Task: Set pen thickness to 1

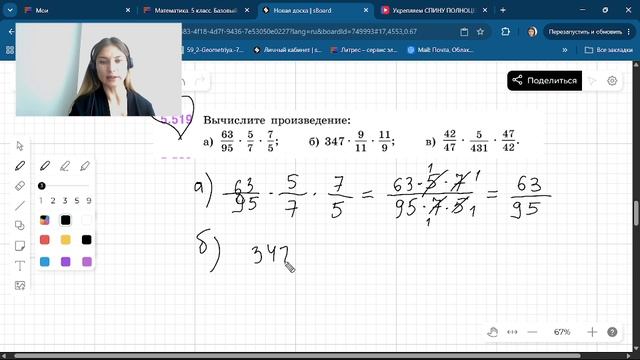Action: click(x=41, y=200)
